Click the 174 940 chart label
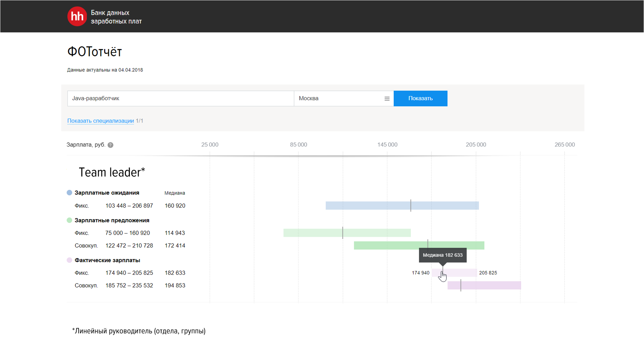 click(x=420, y=273)
